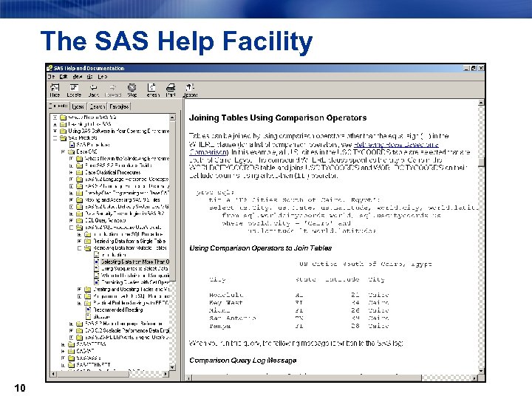Click folder icon beside SAS/CONNECT
Screen dimensions: 532x399
[71, 365]
